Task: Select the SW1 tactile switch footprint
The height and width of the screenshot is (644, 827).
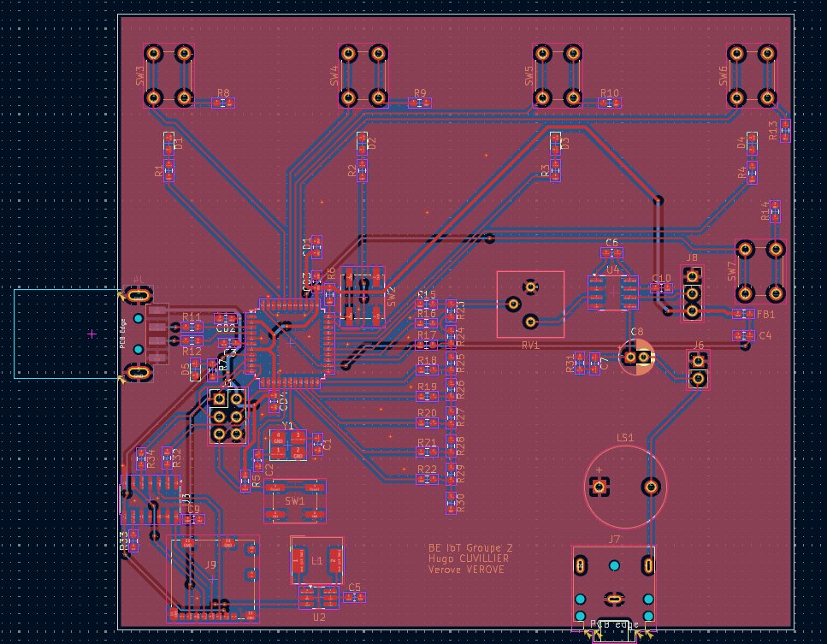Action: point(295,500)
